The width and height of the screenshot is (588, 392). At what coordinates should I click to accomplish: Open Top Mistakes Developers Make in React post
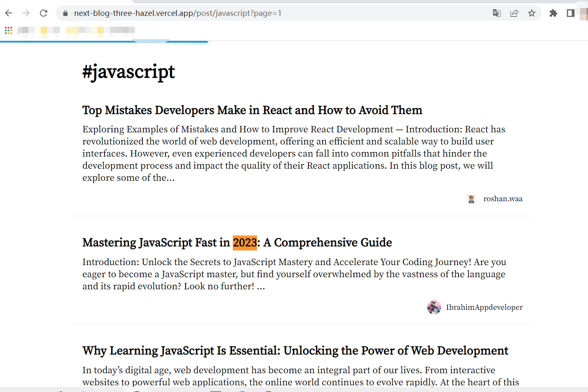point(252,110)
